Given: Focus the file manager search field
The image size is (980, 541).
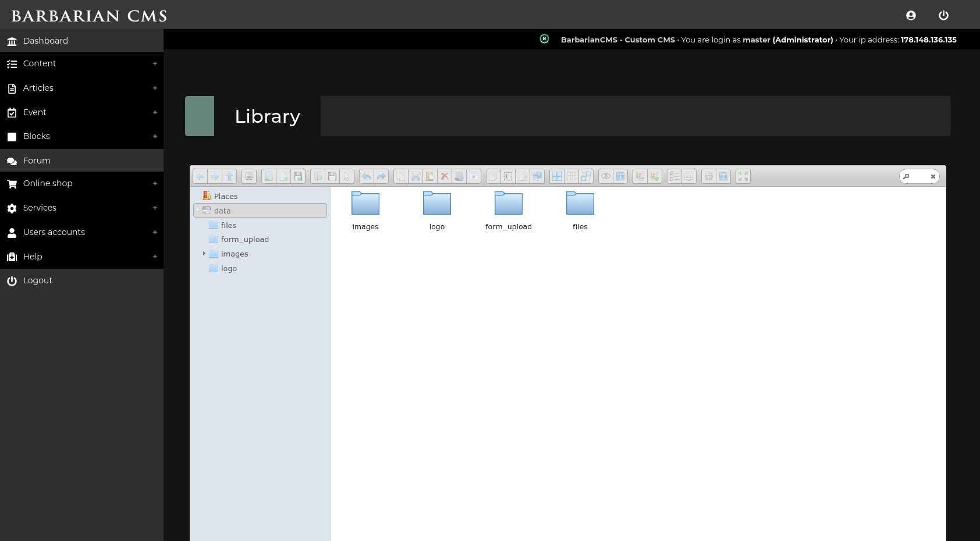Looking at the screenshot, I should pyautogui.click(x=918, y=176).
